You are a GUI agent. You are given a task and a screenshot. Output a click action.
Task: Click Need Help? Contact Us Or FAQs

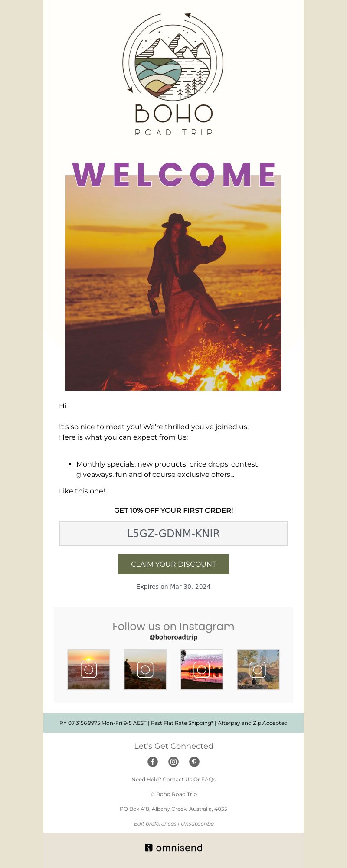[173, 779]
